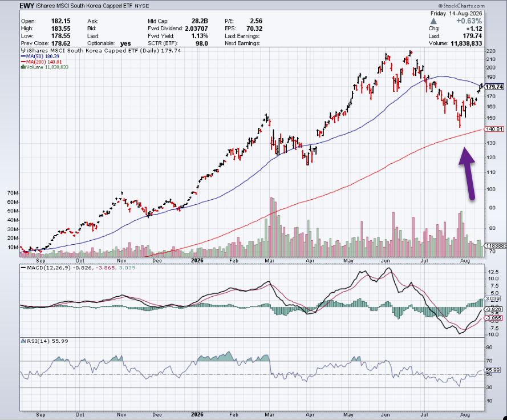Screen dimensions: 507x420
Task: Click the 70M volume axis label
Action: [x=13, y=193]
